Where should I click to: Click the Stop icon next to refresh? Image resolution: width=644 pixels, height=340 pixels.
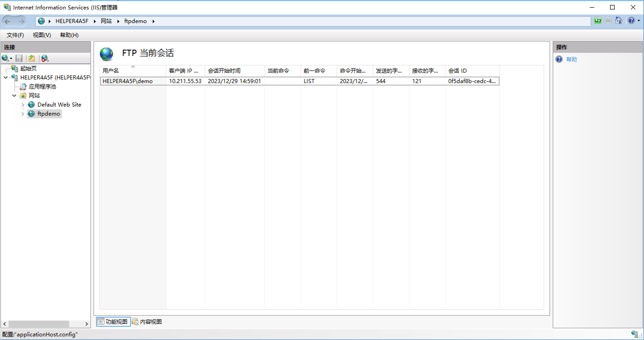[608, 21]
